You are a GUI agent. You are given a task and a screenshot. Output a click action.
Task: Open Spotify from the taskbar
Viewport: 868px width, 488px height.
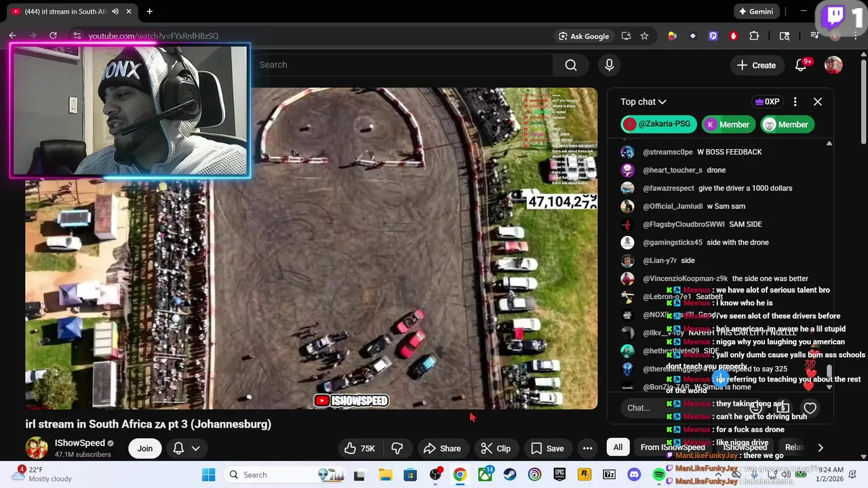pyautogui.click(x=658, y=474)
